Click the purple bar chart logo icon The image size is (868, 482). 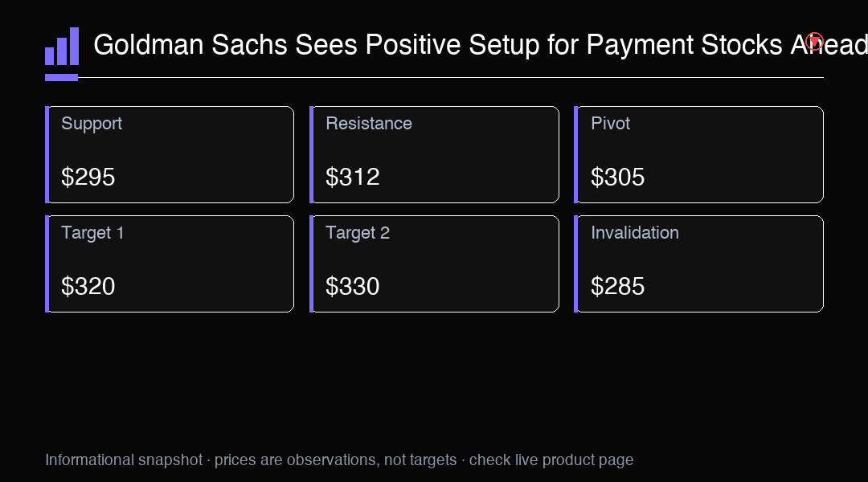click(62, 47)
